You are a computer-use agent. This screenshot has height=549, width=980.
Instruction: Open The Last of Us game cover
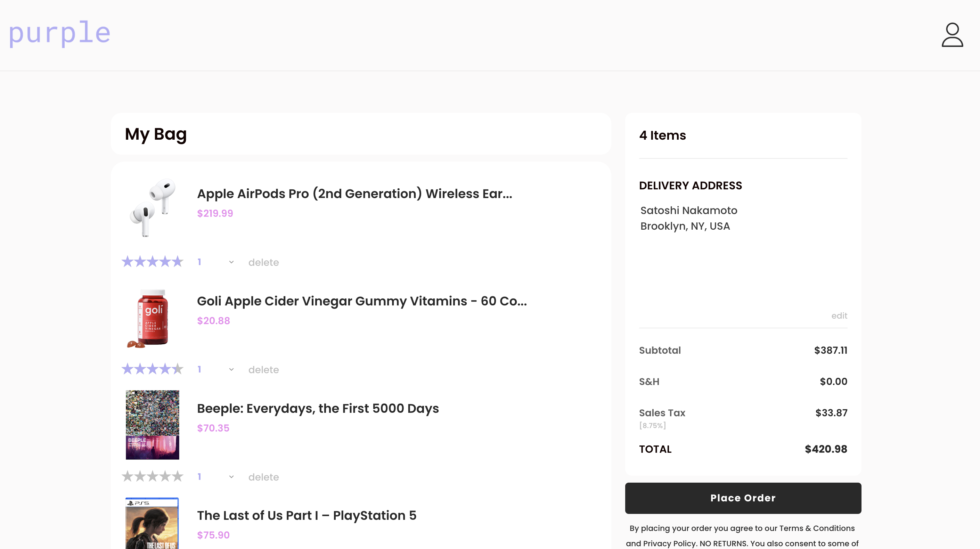pyautogui.click(x=153, y=523)
